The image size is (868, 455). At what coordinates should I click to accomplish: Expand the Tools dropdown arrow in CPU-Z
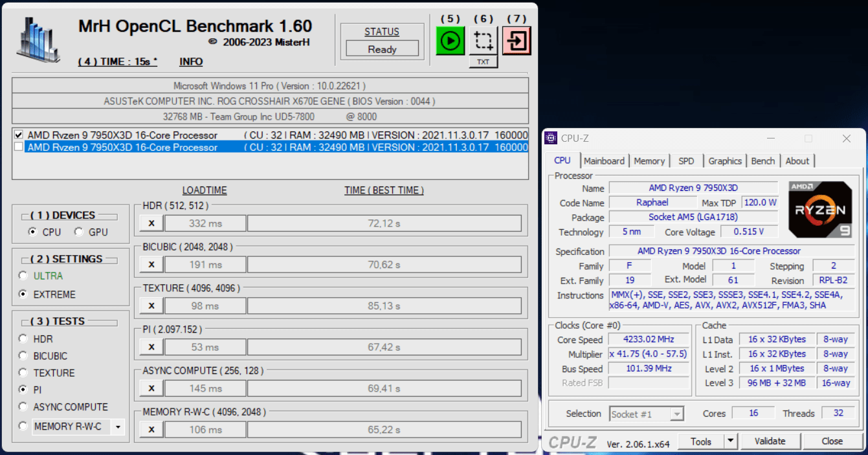[x=730, y=441]
